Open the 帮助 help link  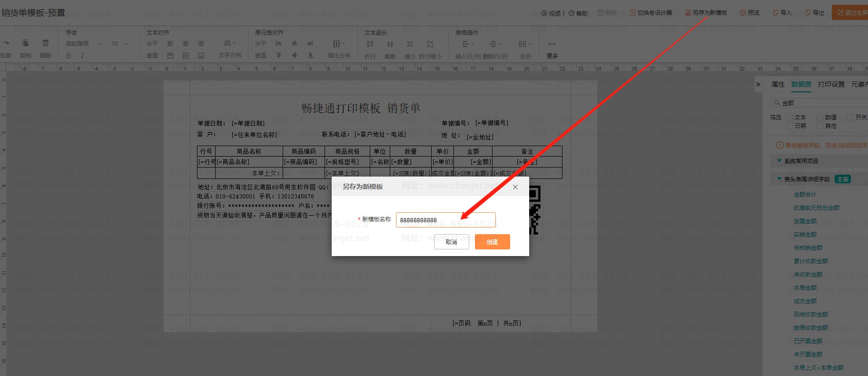point(578,13)
